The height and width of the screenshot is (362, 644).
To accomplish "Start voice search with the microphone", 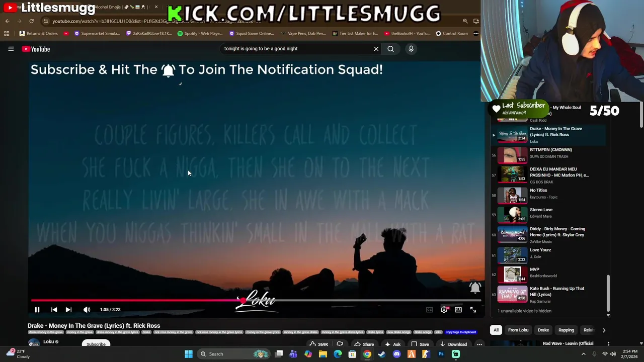I will coord(411,49).
